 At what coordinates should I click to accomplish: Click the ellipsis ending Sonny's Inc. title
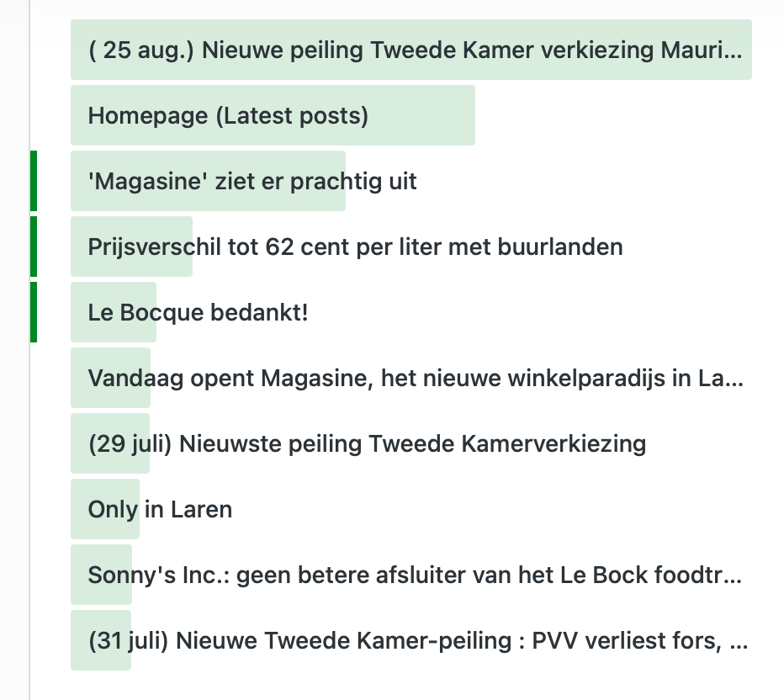click(734, 576)
